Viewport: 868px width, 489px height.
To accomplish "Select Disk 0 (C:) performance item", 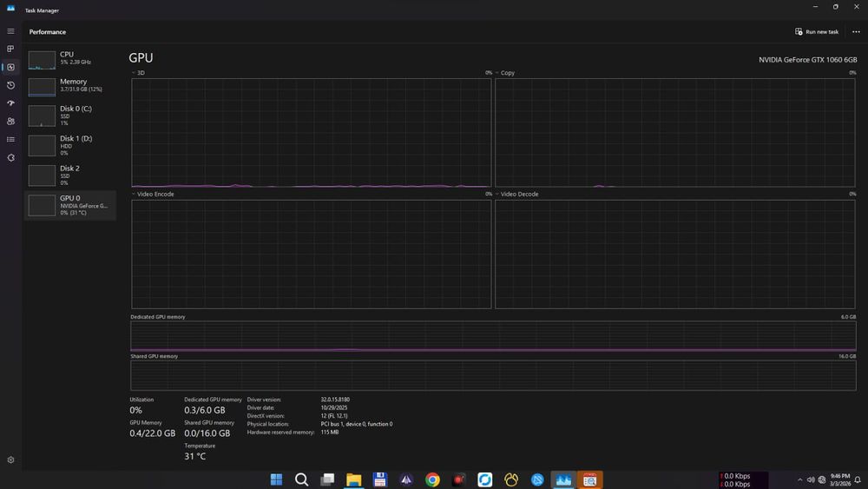I will pos(69,116).
